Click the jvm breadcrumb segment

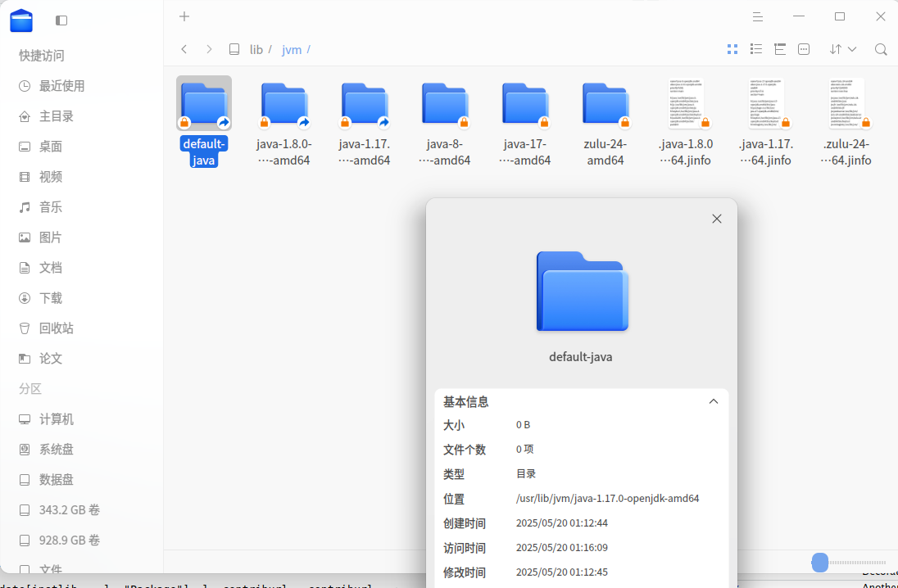point(292,50)
